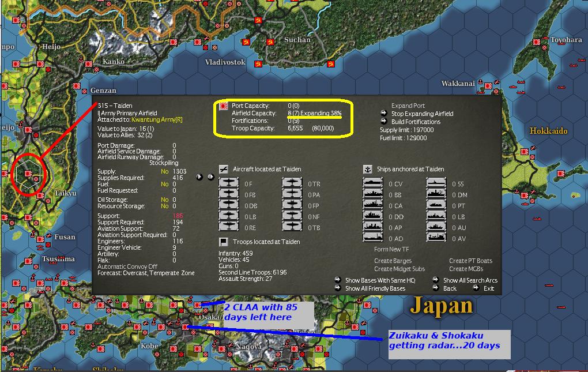
Task: Choose Create PT Boats
Action: pos(470,261)
